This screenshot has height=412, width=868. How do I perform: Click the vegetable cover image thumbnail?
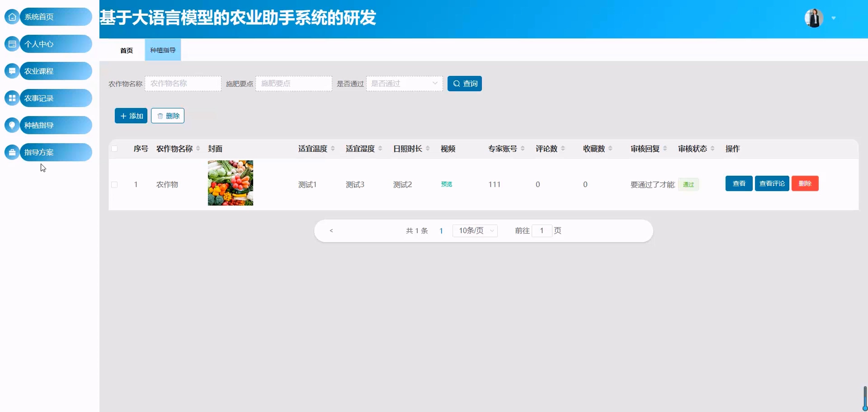pyautogui.click(x=231, y=183)
